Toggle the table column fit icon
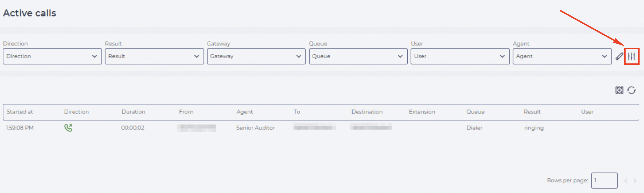This screenshot has width=644, height=193. click(x=619, y=90)
